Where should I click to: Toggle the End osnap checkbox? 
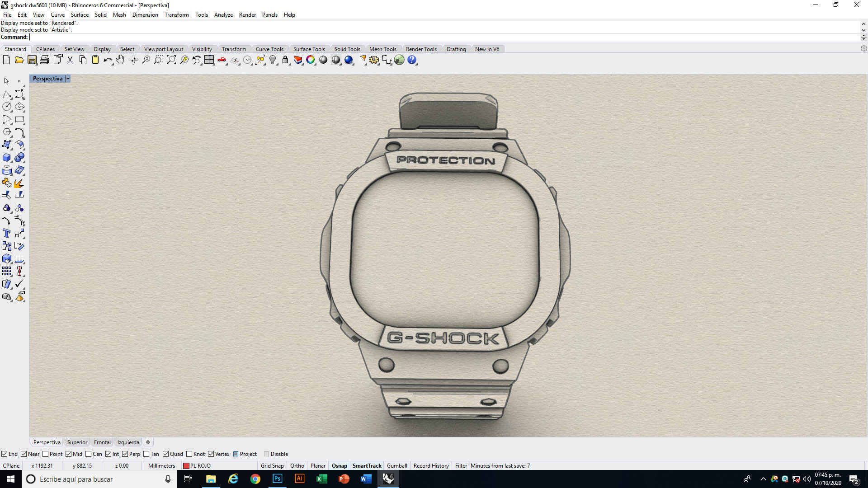click(x=5, y=454)
